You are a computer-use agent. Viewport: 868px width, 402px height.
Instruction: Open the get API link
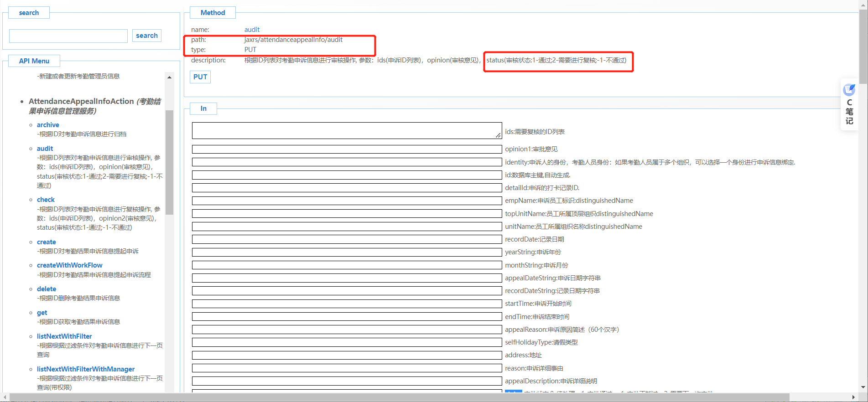coord(42,313)
